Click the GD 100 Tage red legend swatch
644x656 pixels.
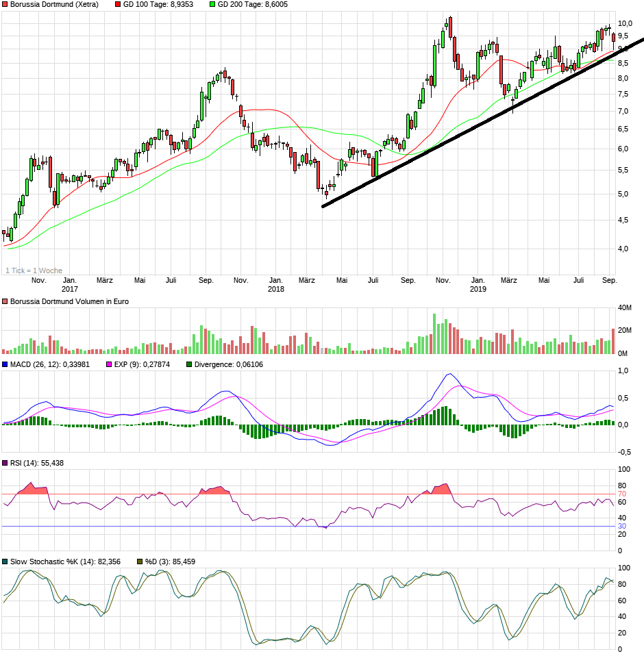coord(118,5)
